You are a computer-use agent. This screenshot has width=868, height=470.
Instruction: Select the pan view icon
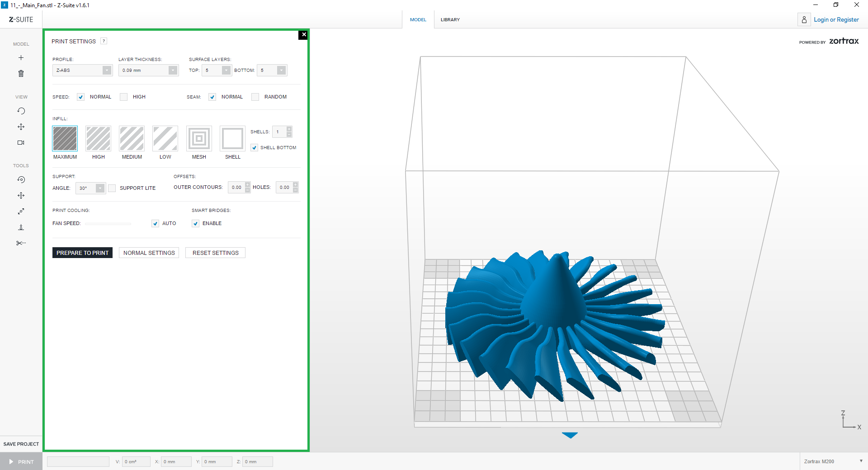click(x=21, y=127)
